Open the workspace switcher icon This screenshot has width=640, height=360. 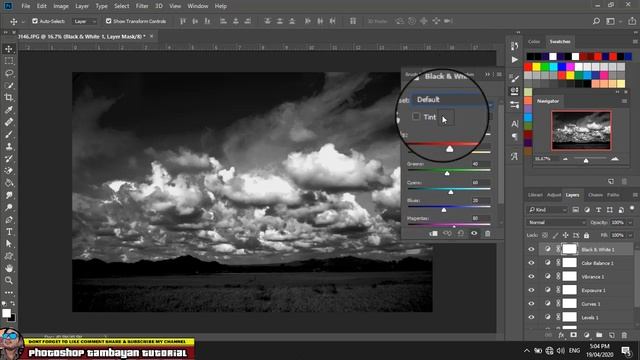(611, 21)
